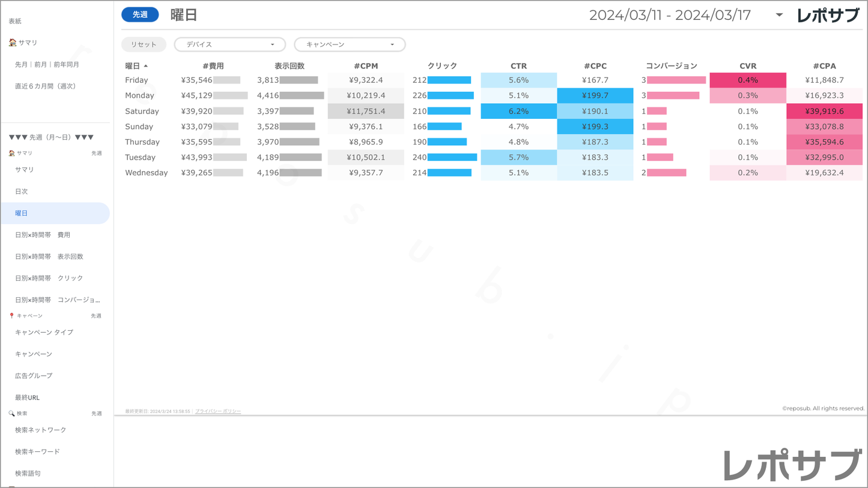Open 日別×時間帯 クリック report page
The width and height of the screenshot is (868, 488).
[49, 279]
